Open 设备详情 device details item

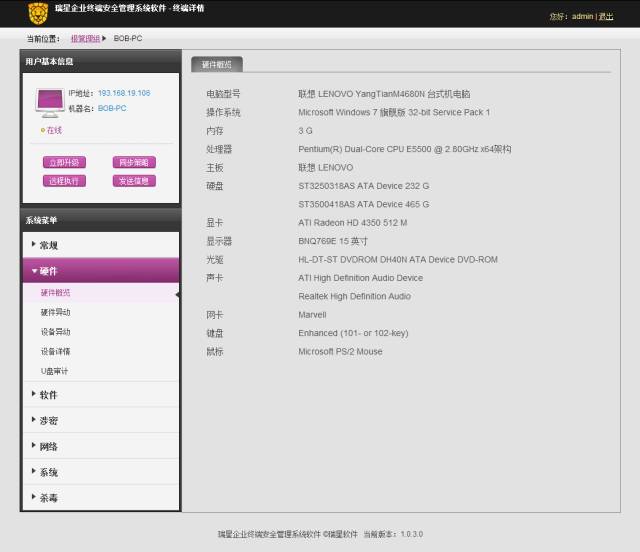pyautogui.click(x=56, y=352)
